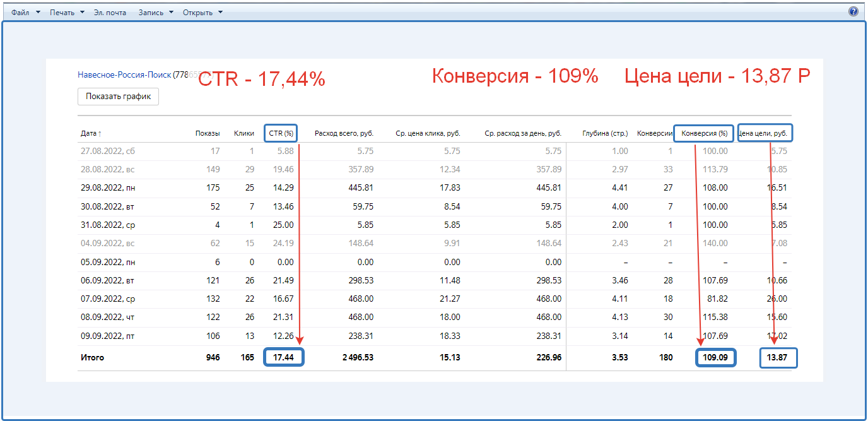Image resolution: width=868 pixels, height=421 pixels.
Task: Expand the Печать dropdown arrow
Action: (82, 12)
